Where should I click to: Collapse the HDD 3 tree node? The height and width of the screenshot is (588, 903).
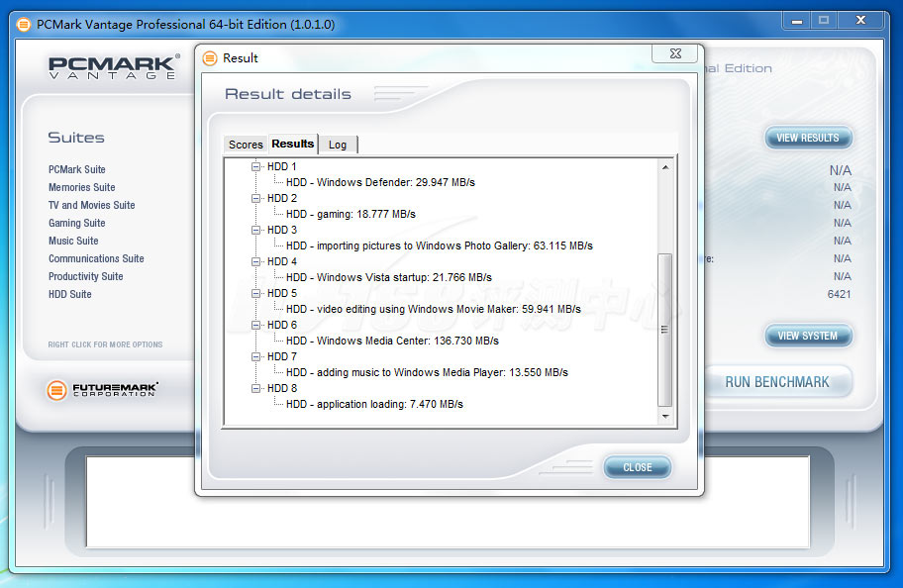(256, 231)
